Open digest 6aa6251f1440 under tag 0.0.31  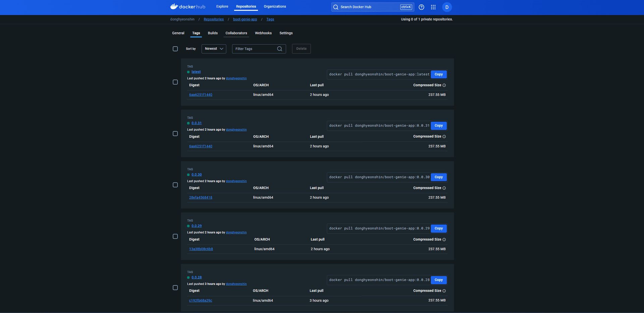201,146
